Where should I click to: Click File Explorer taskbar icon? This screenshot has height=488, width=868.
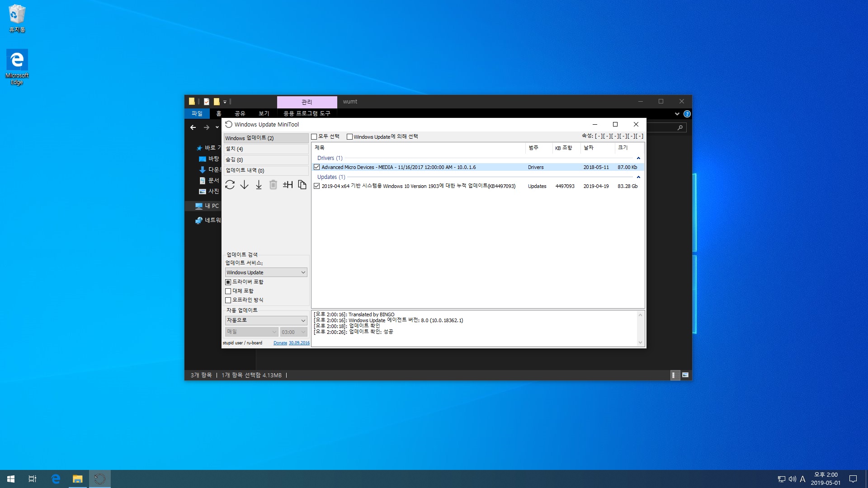78,479
